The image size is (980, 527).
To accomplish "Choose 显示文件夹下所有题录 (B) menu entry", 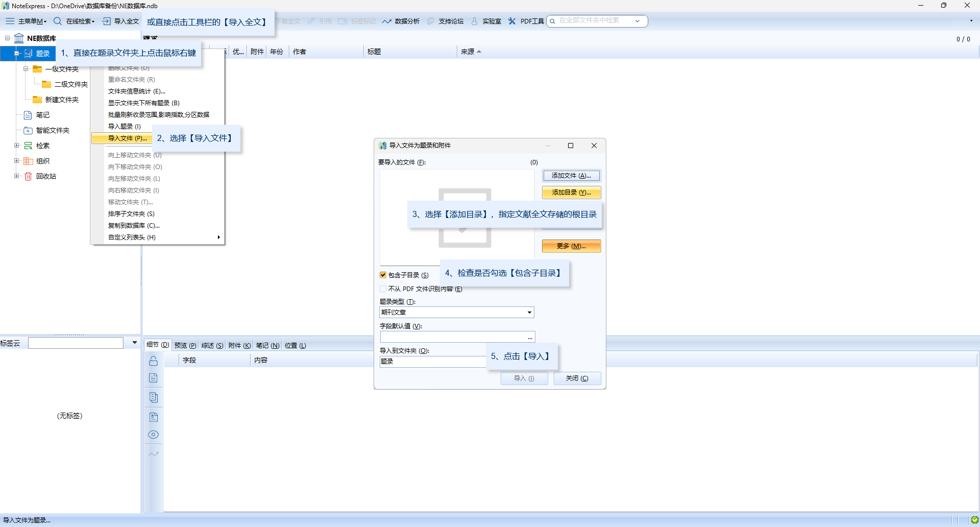I will pyautogui.click(x=143, y=103).
